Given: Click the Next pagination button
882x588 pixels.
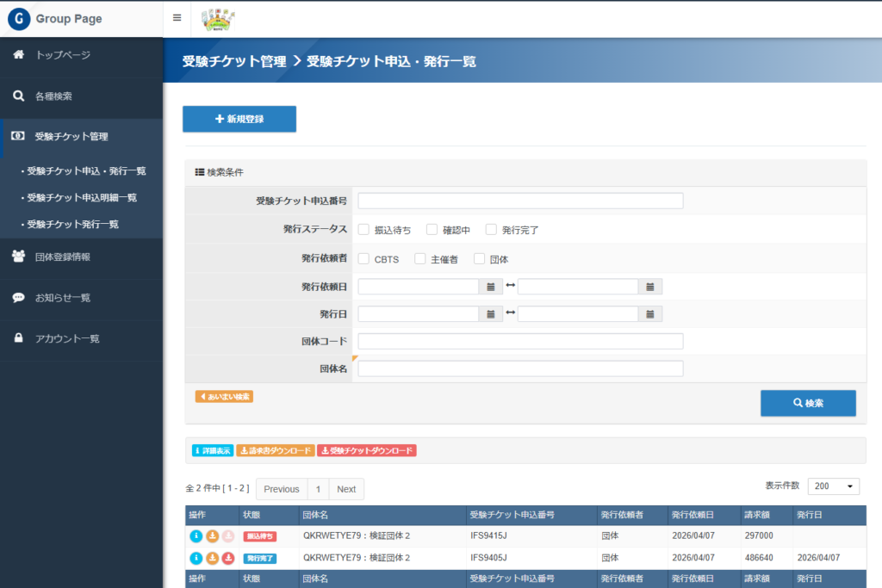Looking at the screenshot, I should (346, 489).
